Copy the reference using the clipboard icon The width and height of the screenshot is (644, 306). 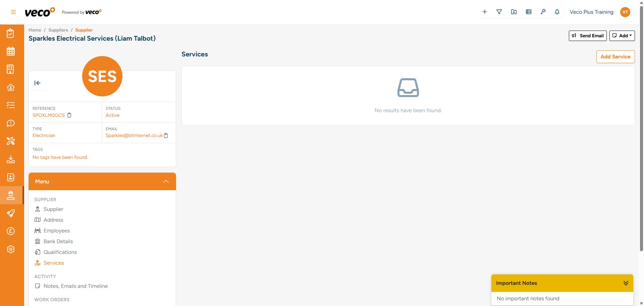pos(69,115)
